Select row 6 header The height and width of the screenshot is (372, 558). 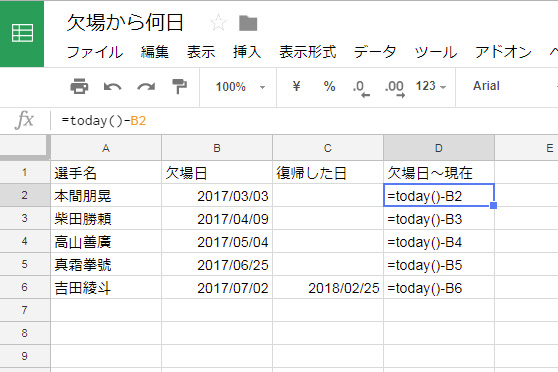[x=25, y=287]
